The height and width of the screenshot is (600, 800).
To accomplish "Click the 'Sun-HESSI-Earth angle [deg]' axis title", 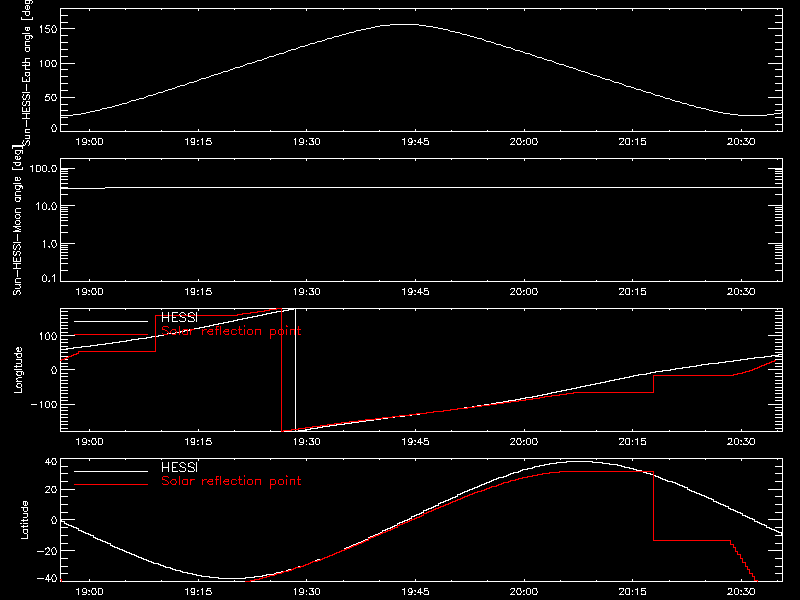I will coord(27,73).
